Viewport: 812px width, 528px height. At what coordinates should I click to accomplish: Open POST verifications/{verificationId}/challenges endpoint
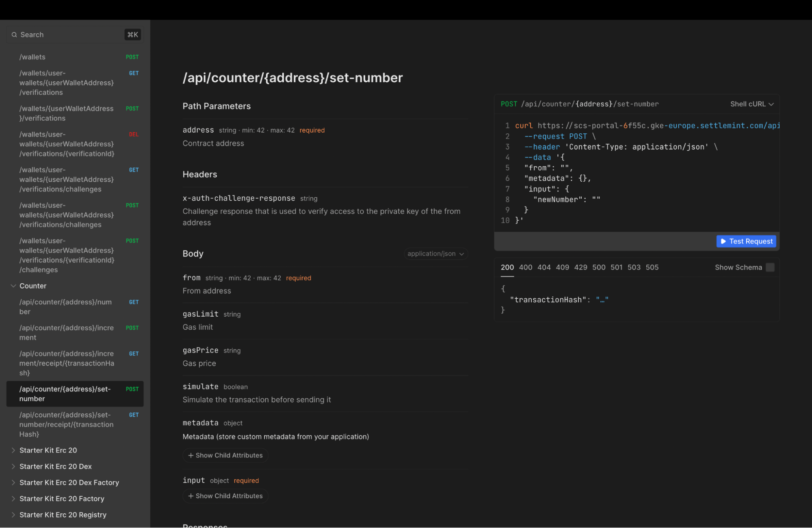tap(75, 255)
